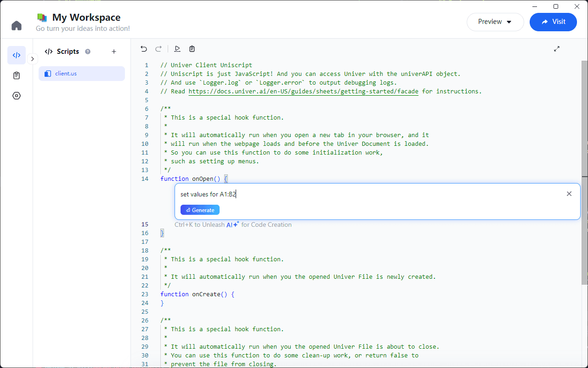Click the 'Go turn your ideas into action!' subtitle
588x368 pixels.
coord(83,29)
